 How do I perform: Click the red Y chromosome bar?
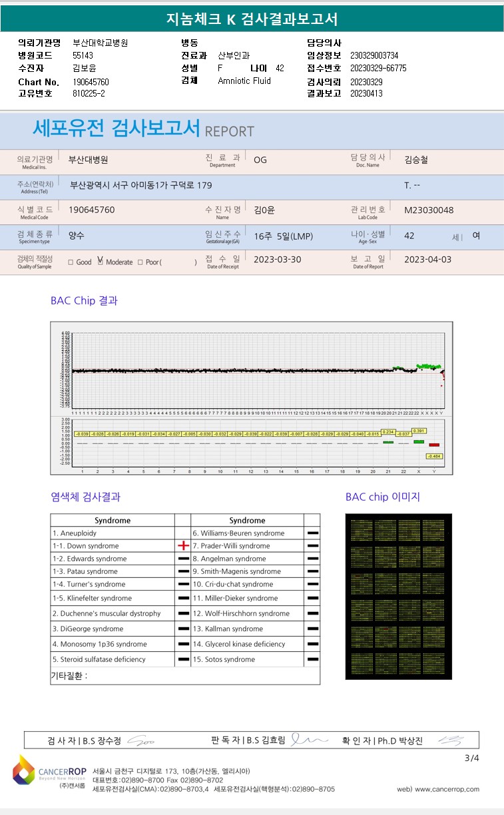[x=434, y=445]
